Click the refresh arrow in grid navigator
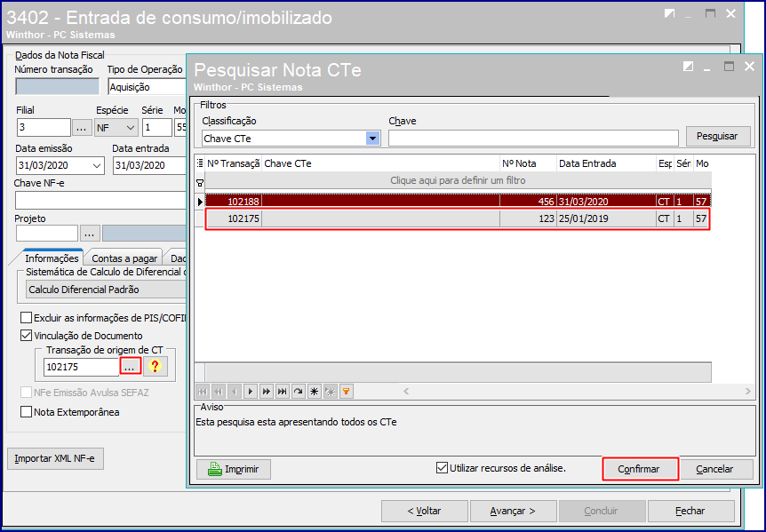Viewport: 766px width, 532px height. click(x=299, y=392)
